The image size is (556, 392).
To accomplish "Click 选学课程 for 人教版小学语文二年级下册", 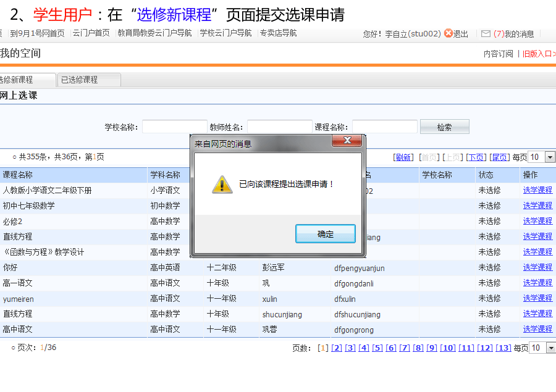I will coord(537,190).
